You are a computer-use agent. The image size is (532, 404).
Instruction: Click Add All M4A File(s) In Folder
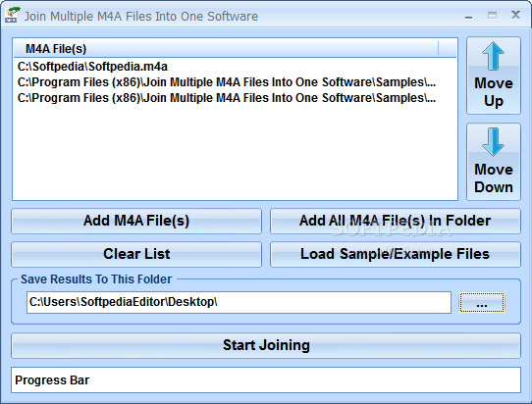pyautogui.click(x=396, y=221)
